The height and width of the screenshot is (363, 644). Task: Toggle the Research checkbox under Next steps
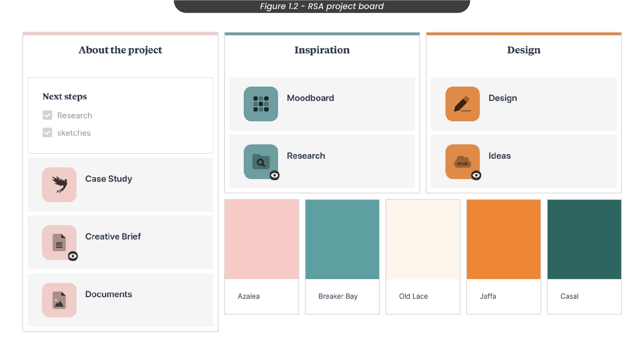pyautogui.click(x=47, y=115)
